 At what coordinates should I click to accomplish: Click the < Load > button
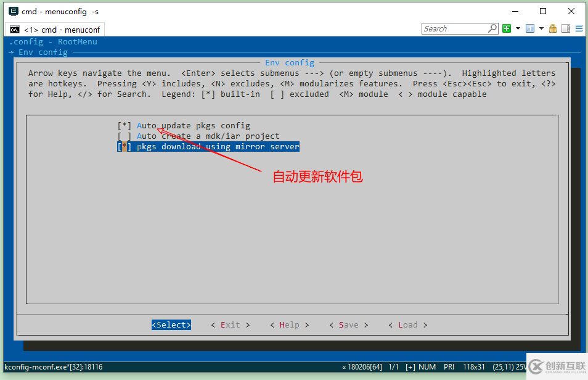coord(407,325)
